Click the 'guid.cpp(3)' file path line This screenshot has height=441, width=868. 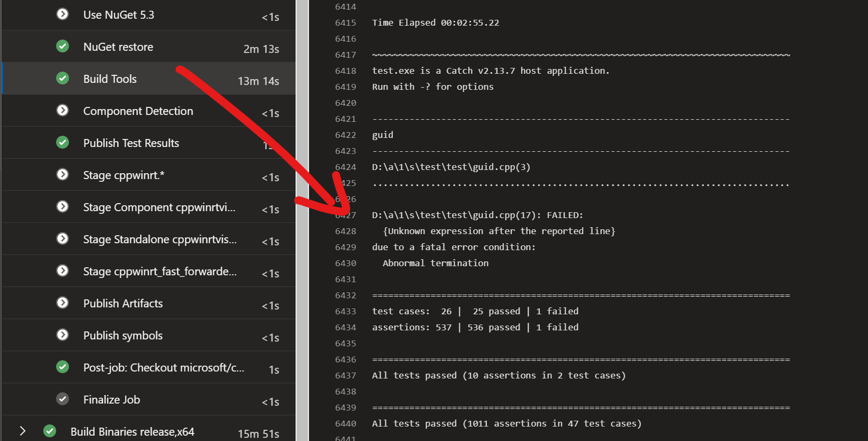tap(451, 167)
